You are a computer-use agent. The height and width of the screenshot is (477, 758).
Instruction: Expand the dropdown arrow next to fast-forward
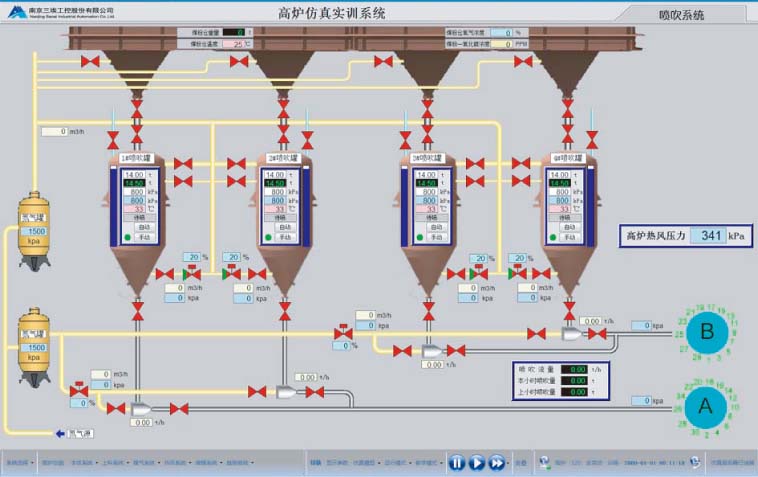510,463
